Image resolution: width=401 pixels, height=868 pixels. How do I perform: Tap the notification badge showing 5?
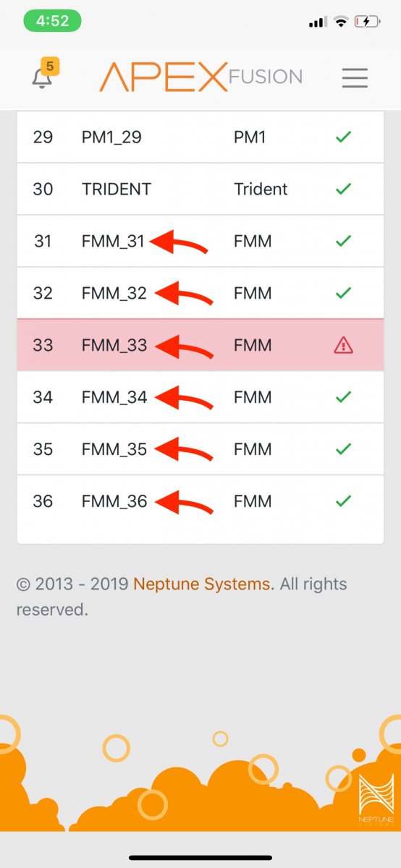point(50,67)
